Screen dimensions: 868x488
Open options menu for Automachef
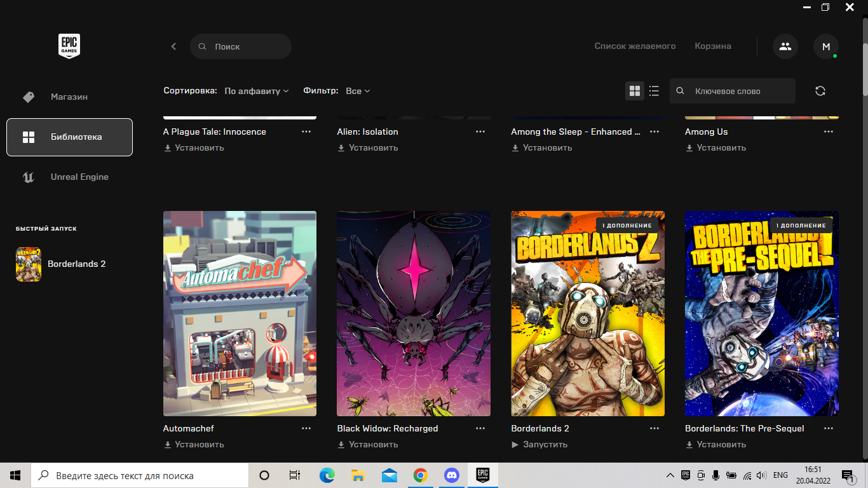pos(306,428)
